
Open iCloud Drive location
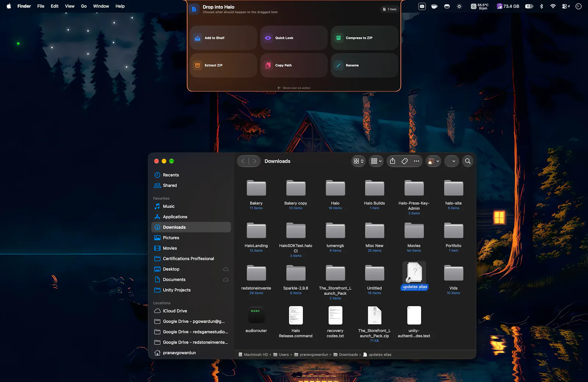[191, 311]
